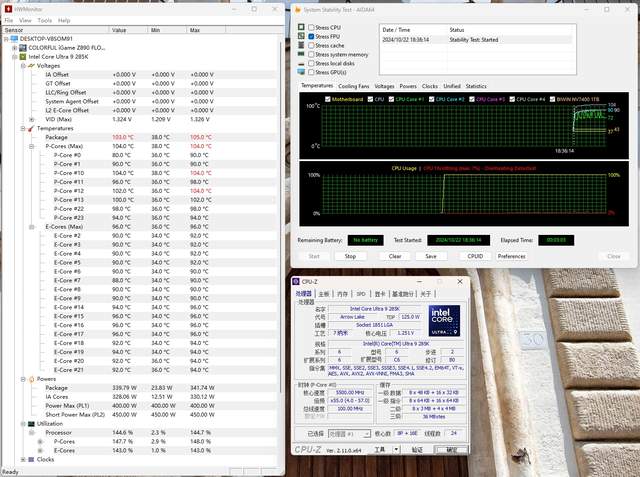Click the Temperatures thermometer icon in HWMonitor

31,129
